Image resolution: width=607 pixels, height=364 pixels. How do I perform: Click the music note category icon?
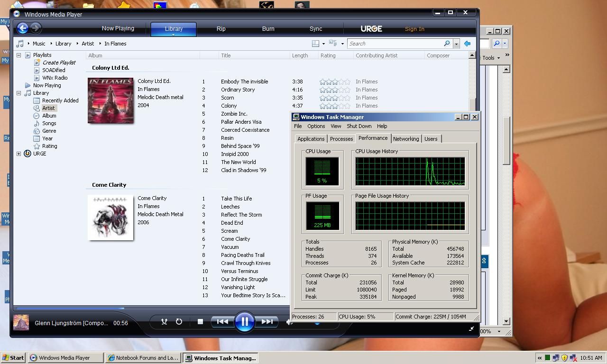coord(20,44)
